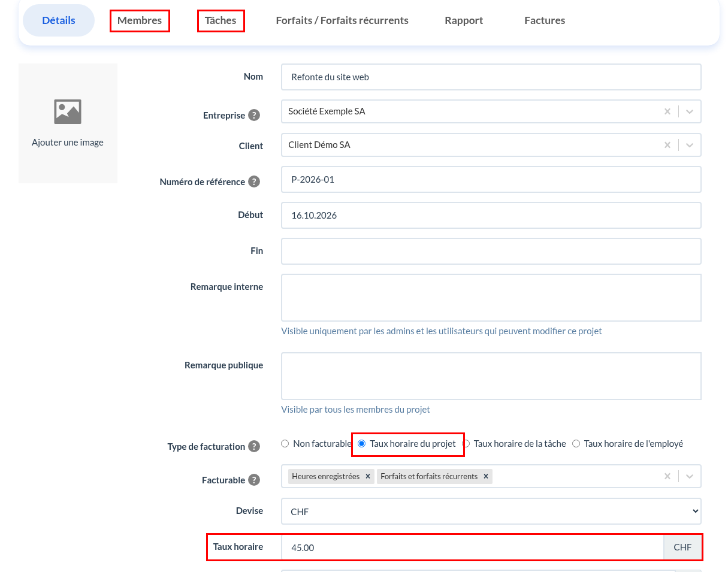Screen dimensions: 728x572
Task: Open the Tâches tab
Action: click(x=220, y=20)
